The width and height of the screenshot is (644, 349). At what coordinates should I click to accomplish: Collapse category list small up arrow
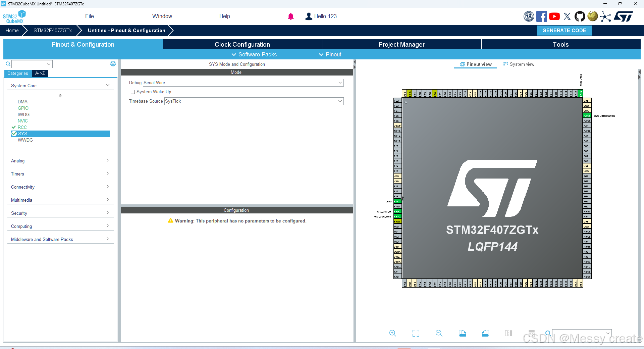(x=60, y=95)
